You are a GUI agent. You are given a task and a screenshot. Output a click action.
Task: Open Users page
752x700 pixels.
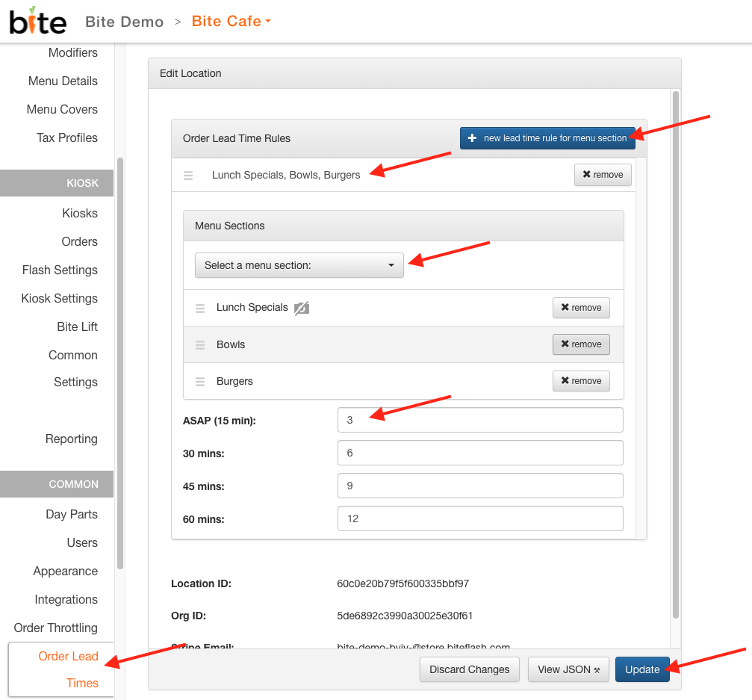82,542
